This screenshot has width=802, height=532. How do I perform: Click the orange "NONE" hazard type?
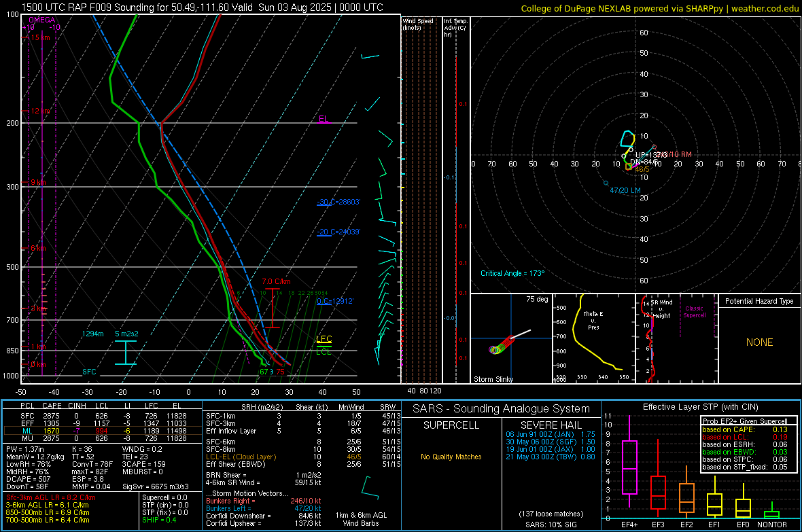point(760,342)
